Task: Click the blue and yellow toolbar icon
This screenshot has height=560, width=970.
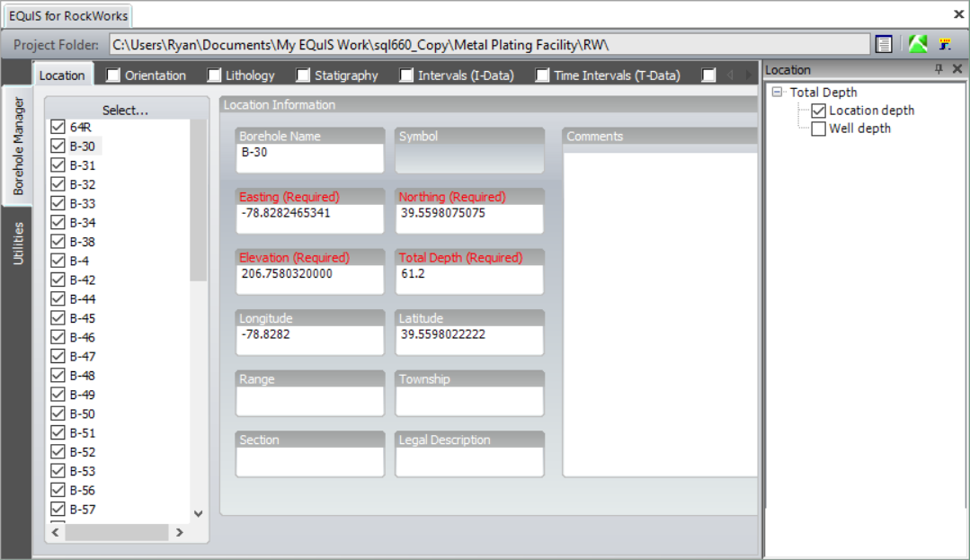Action: 945,44
